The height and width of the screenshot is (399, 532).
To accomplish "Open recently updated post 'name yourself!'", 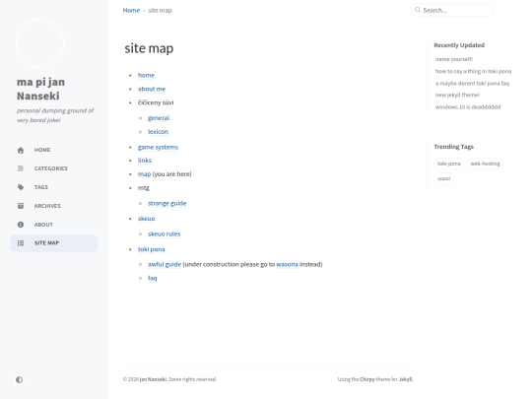I will 454,59.
